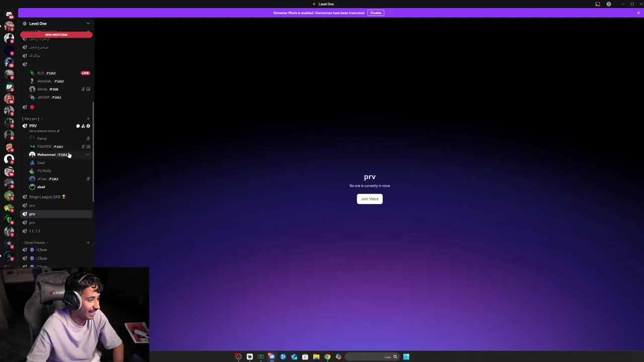Add a channel to the Very prv category
The width and height of the screenshot is (644, 362).
click(88, 119)
